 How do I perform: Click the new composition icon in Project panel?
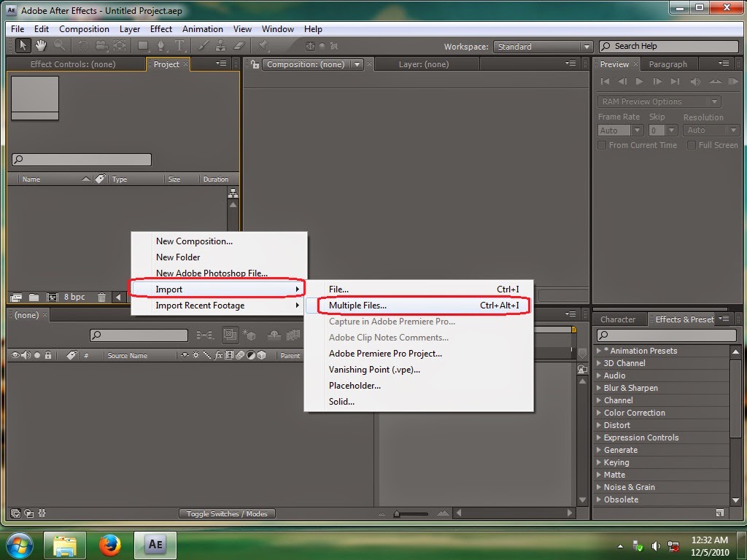pyautogui.click(x=52, y=297)
